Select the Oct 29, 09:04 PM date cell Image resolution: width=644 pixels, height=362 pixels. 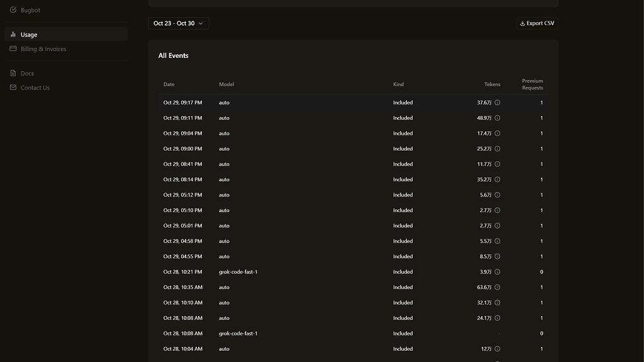coord(182,133)
